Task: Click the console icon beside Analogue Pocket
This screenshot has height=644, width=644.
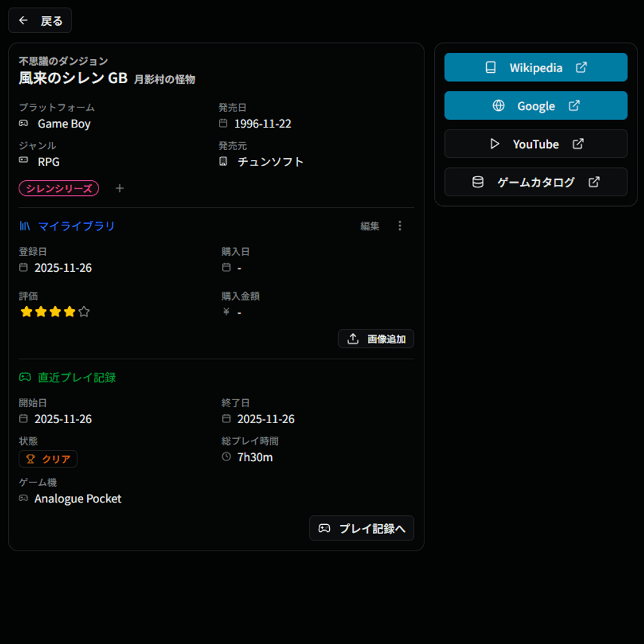Action: coord(23,498)
